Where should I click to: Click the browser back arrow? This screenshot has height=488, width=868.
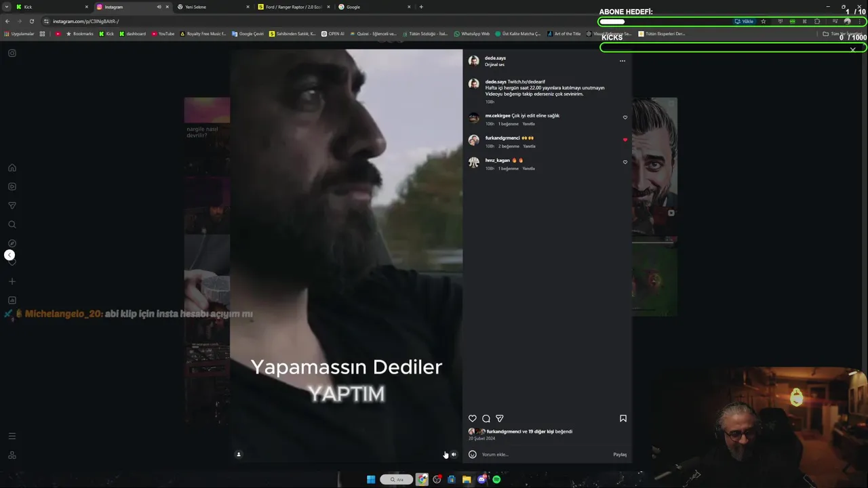(7, 21)
